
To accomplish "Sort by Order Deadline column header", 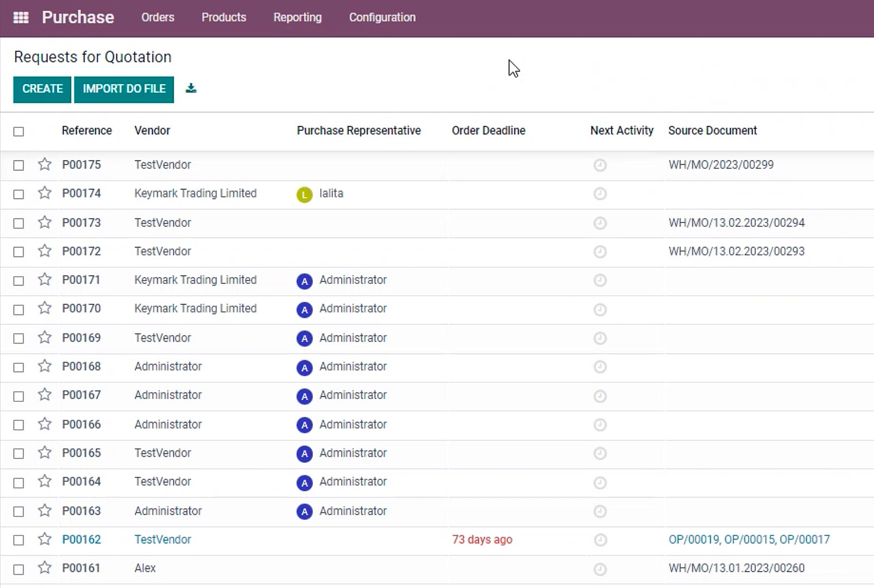I will (x=488, y=130).
